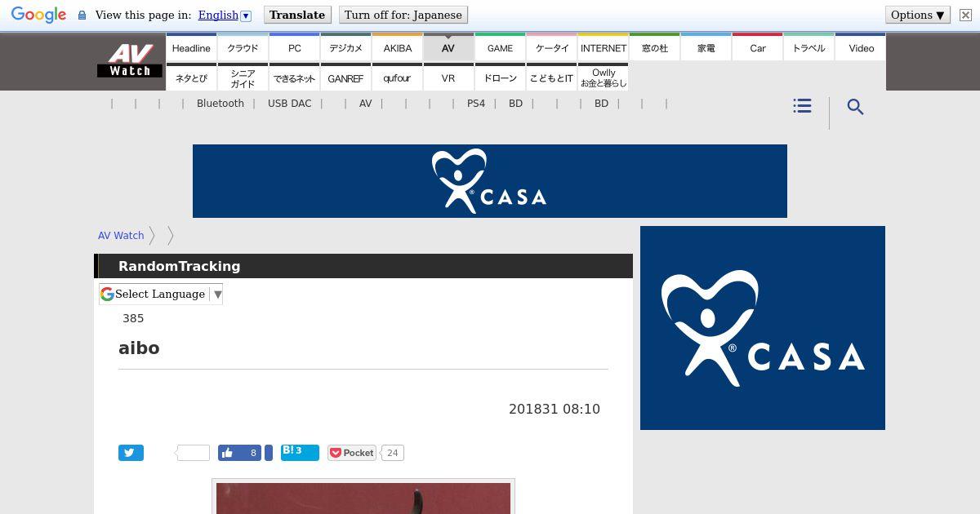Click the CASA sidebar ad
Viewport: 980px width, 514px height.
763,328
